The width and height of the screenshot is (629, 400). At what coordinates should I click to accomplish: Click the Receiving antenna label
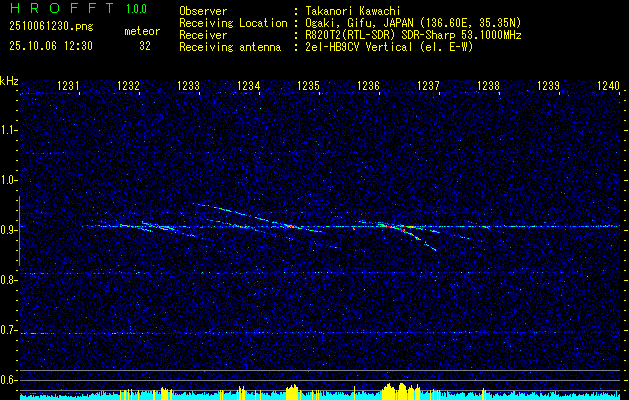230,47
